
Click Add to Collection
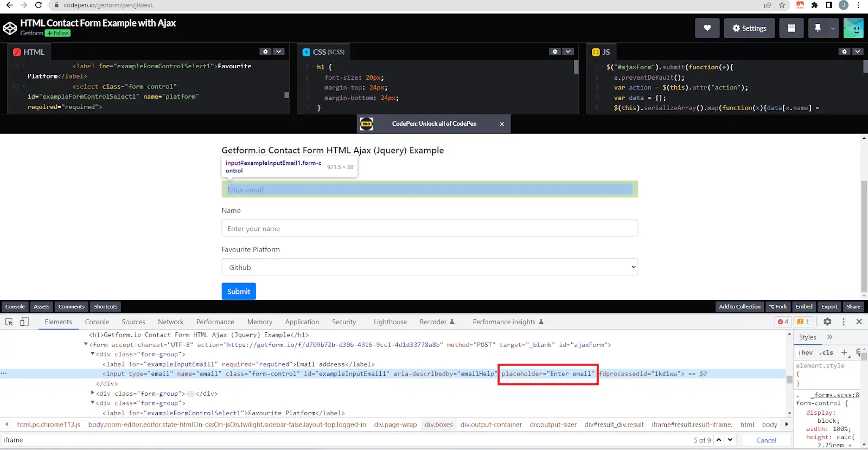click(740, 307)
